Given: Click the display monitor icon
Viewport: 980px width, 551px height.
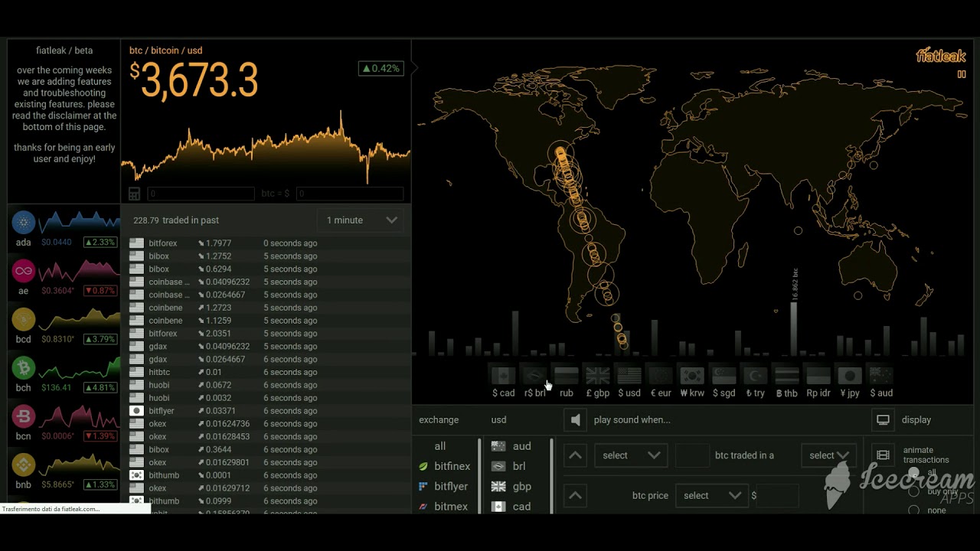Looking at the screenshot, I should tap(883, 419).
